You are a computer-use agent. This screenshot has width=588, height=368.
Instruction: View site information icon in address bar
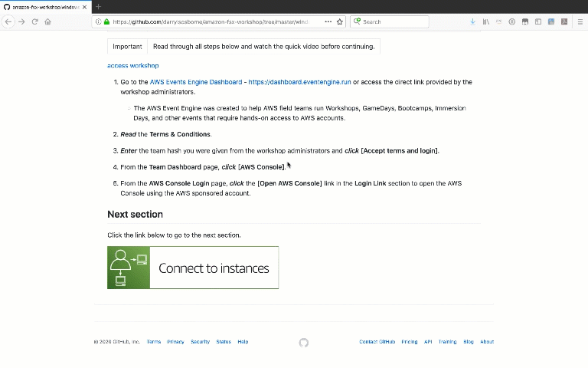tap(98, 21)
